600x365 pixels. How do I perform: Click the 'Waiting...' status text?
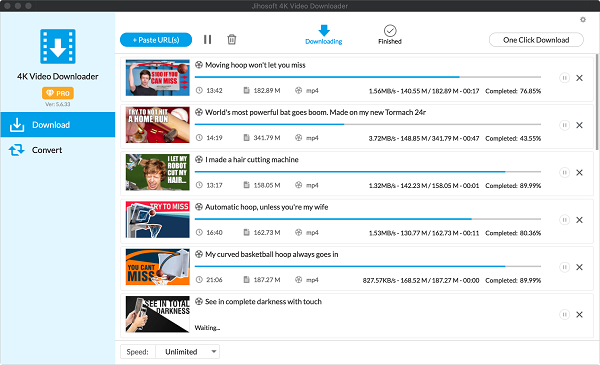[x=207, y=328]
